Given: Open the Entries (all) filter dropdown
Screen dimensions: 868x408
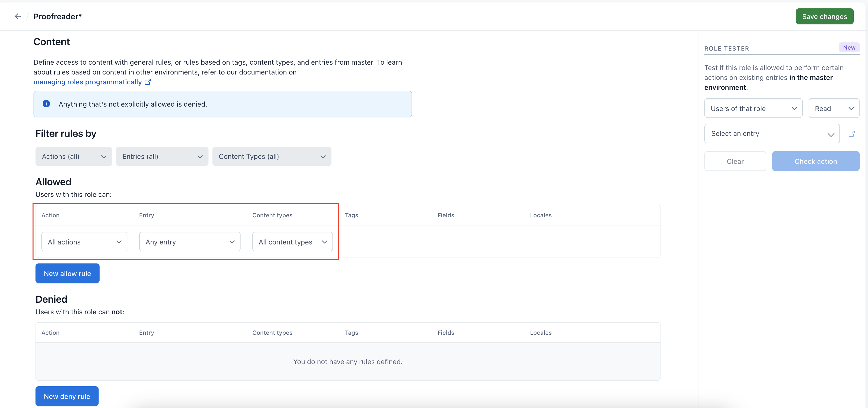Looking at the screenshot, I should (162, 156).
